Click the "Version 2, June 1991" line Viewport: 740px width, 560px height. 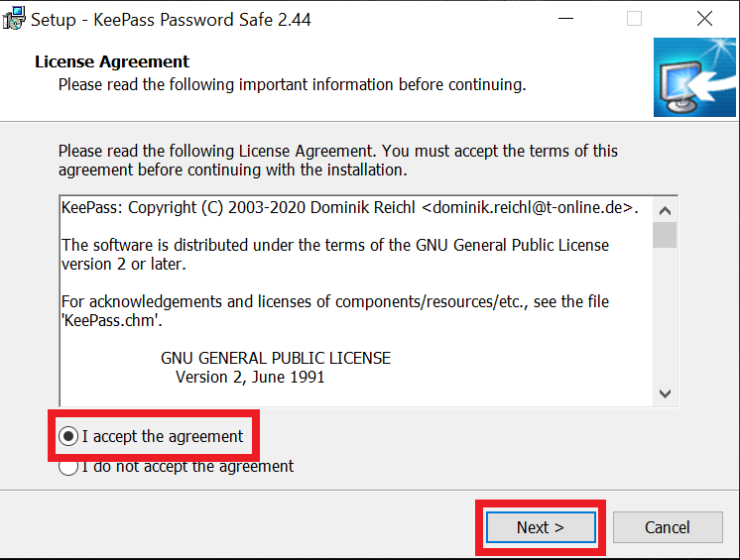pos(250,377)
